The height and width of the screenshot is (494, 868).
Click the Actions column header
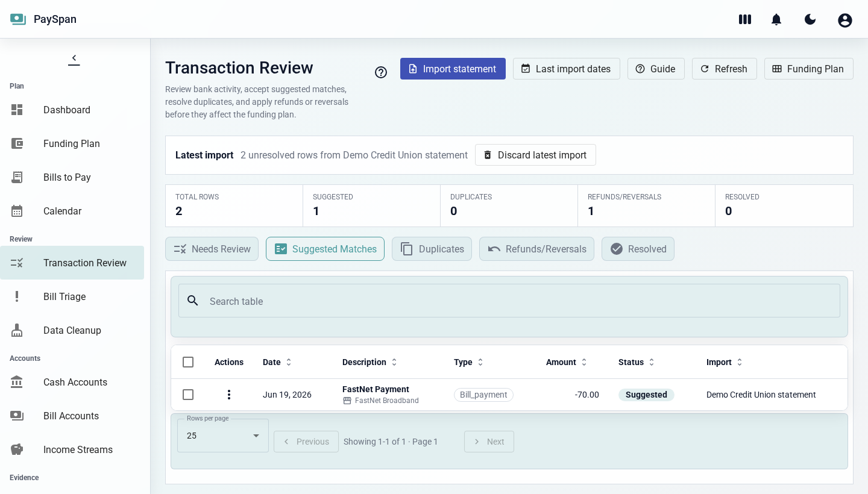coord(229,362)
